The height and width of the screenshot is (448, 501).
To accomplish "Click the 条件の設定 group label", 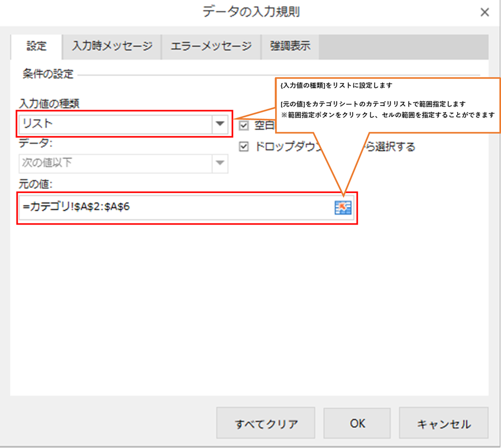I will tap(48, 74).
